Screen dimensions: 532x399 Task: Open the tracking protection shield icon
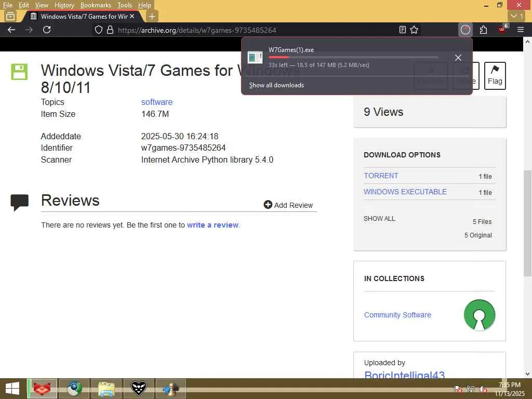click(x=98, y=30)
